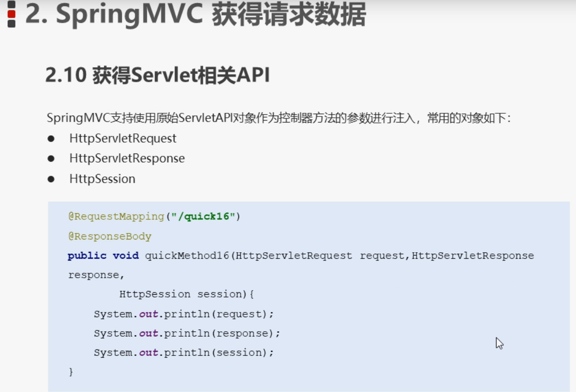Screen dimensions: 576x392
Task: Click the line System.out.println(request);
Action: (x=184, y=314)
